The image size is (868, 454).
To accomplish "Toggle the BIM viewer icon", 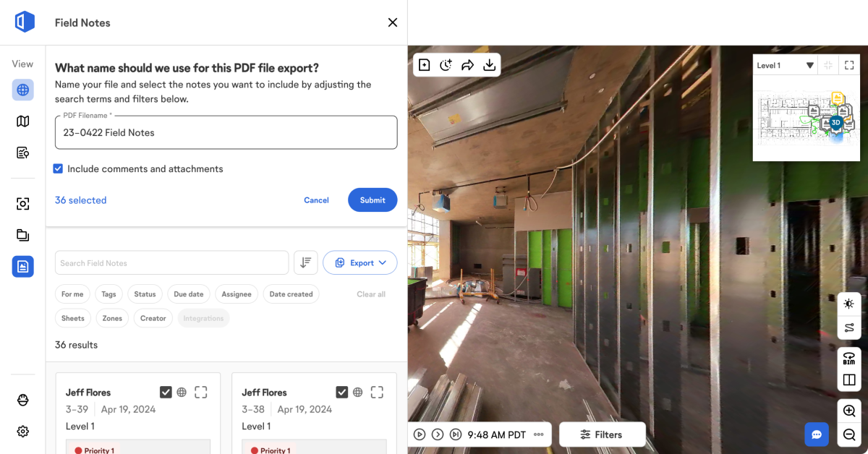I will pos(849,358).
